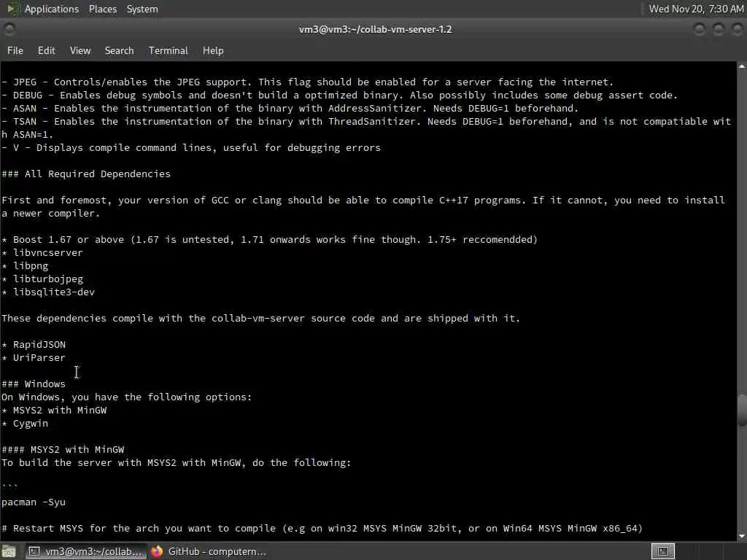Click the 'UriParser' line
This screenshot has height=560, width=747.
[34, 357]
